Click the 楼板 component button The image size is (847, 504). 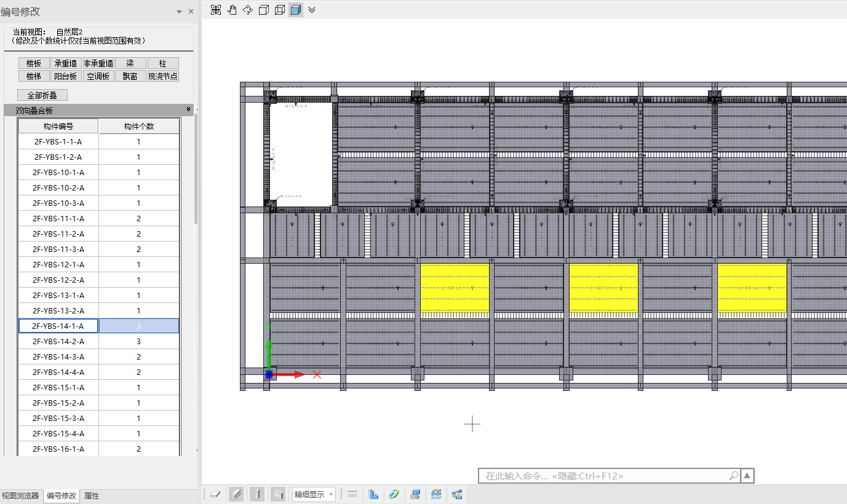point(34,63)
